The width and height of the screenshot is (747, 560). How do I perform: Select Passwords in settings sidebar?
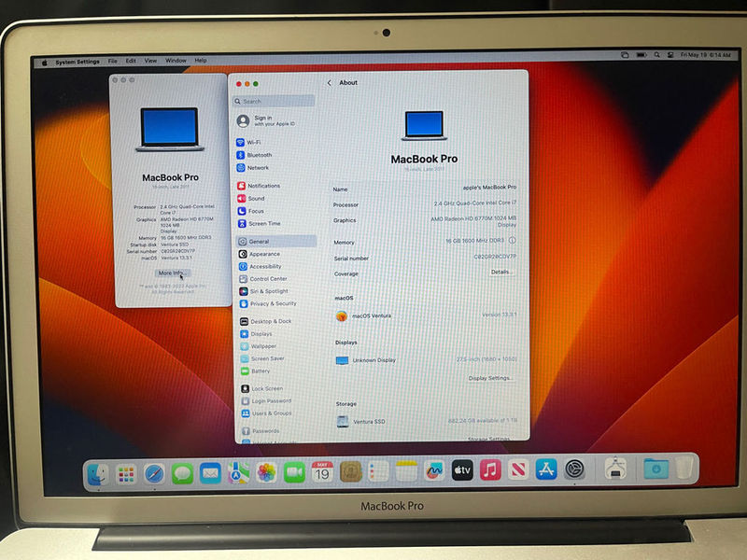pos(261,431)
